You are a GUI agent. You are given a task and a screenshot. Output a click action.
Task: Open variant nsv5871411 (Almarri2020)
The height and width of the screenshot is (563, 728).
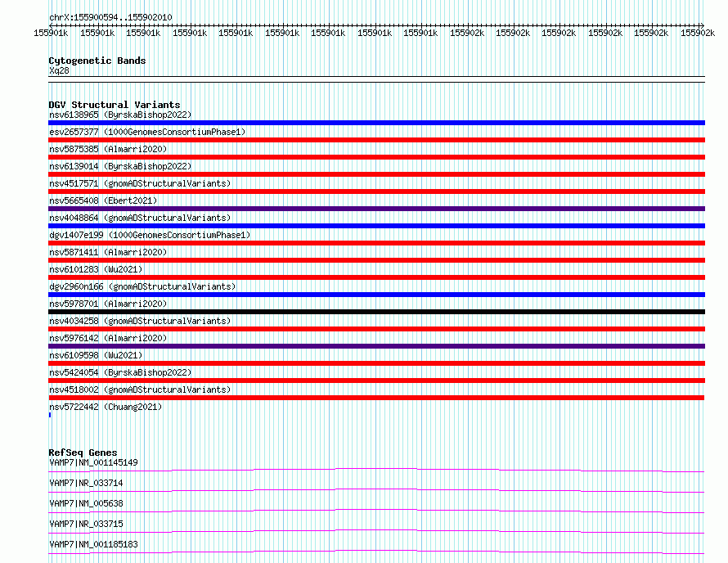pyautogui.click(x=108, y=252)
